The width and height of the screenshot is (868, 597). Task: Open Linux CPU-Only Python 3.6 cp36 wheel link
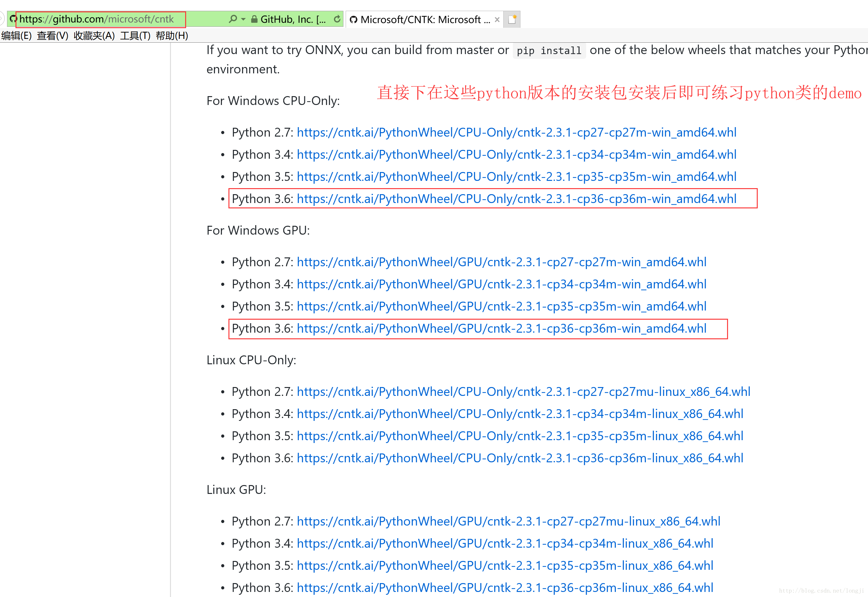[x=520, y=458]
